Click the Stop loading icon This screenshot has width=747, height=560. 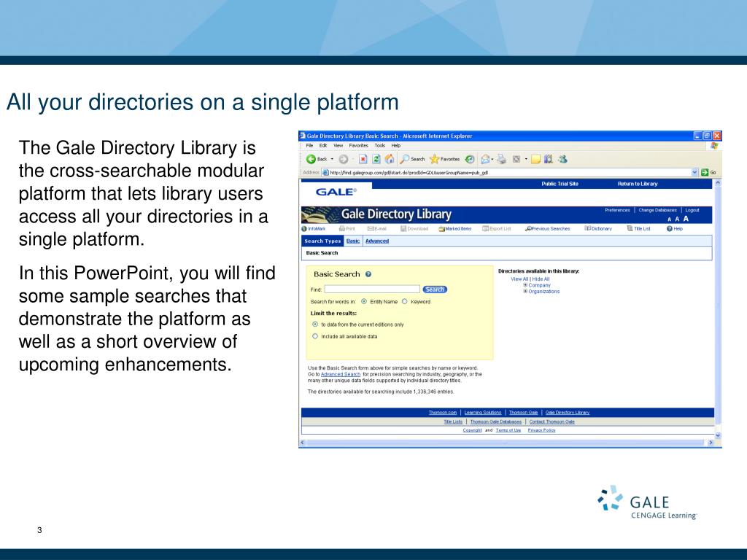pos(363,159)
